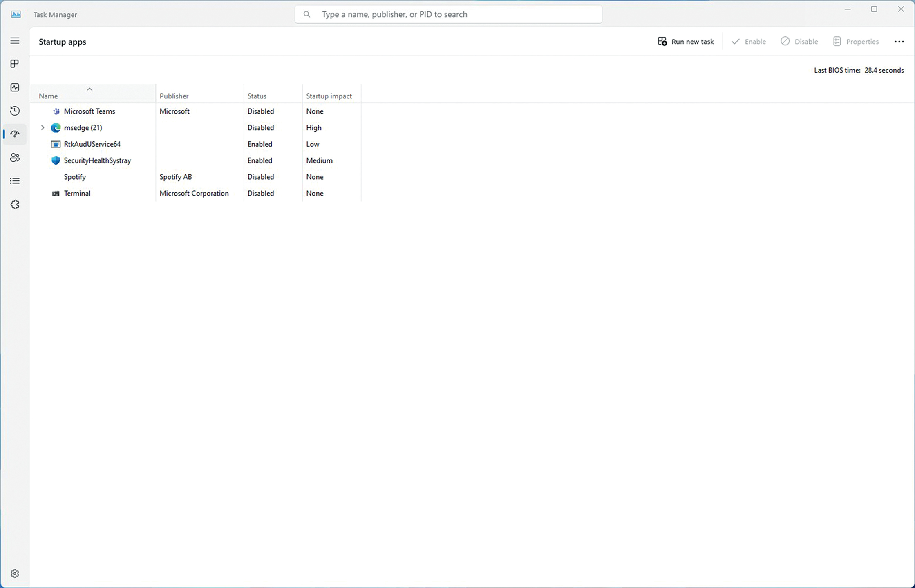Screen dimensions: 915x588
Task: Open the Details page icon
Action: [15, 181]
